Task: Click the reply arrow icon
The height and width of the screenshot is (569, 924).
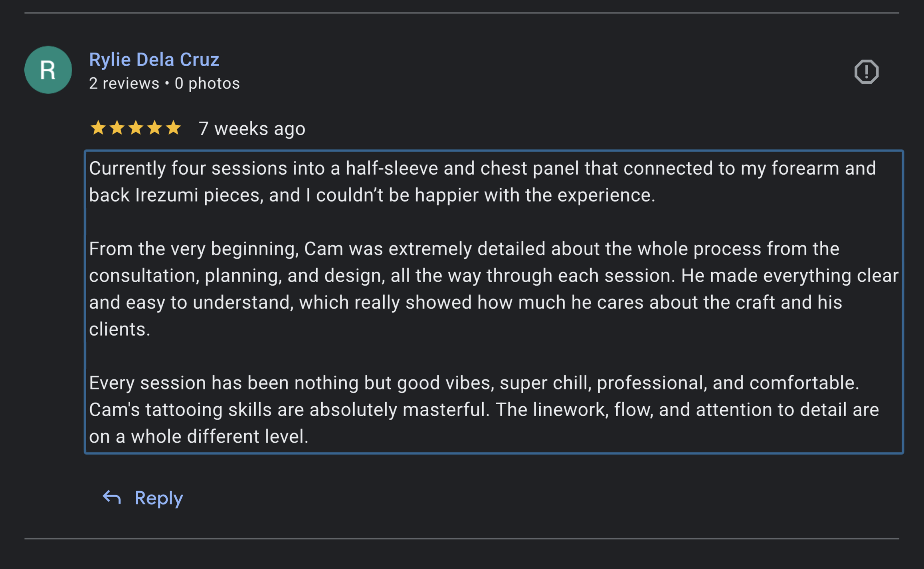Action: [x=112, y=498]
